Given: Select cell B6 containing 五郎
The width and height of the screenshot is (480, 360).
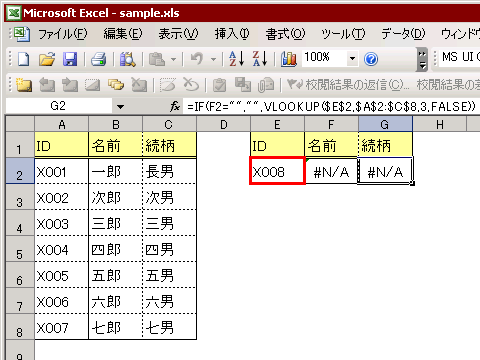Looking at the screenshot, I should (115, 275).
